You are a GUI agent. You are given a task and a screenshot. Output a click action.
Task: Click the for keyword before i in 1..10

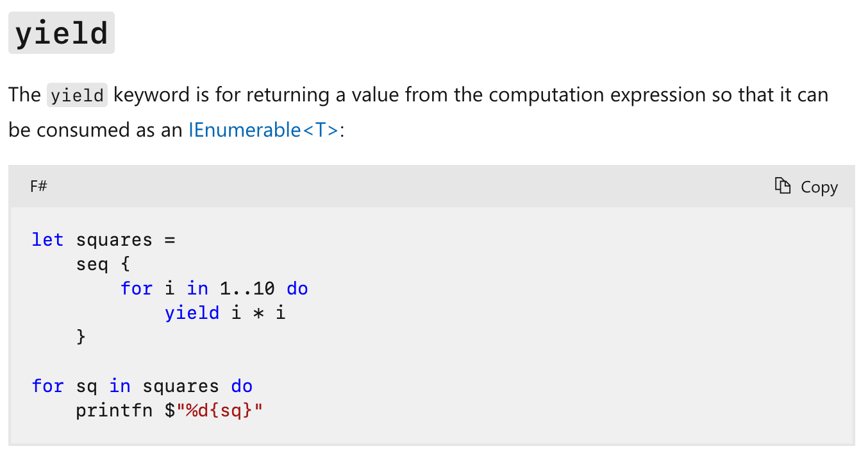tap(137, 289)
